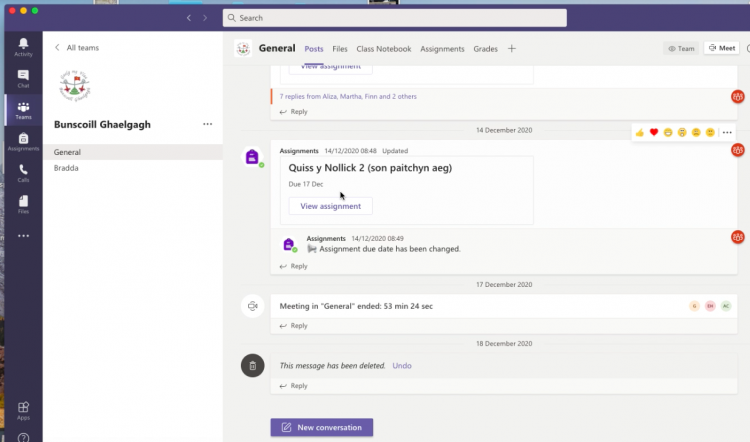The width and height of the screenshot is (750, 442).
Task: Reply under the deleted message
Action: [294, 386]
